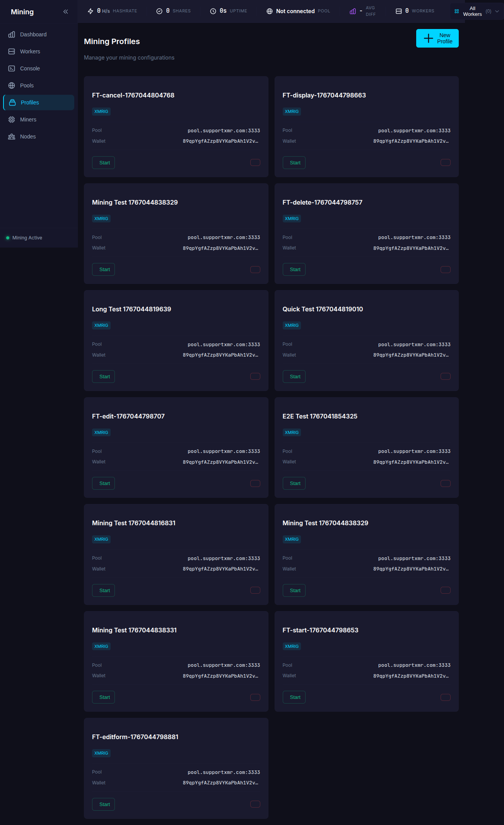Collapse the sidebar with the double chevron
Viewport: 504px width, 825px height.
coord(66,12)
